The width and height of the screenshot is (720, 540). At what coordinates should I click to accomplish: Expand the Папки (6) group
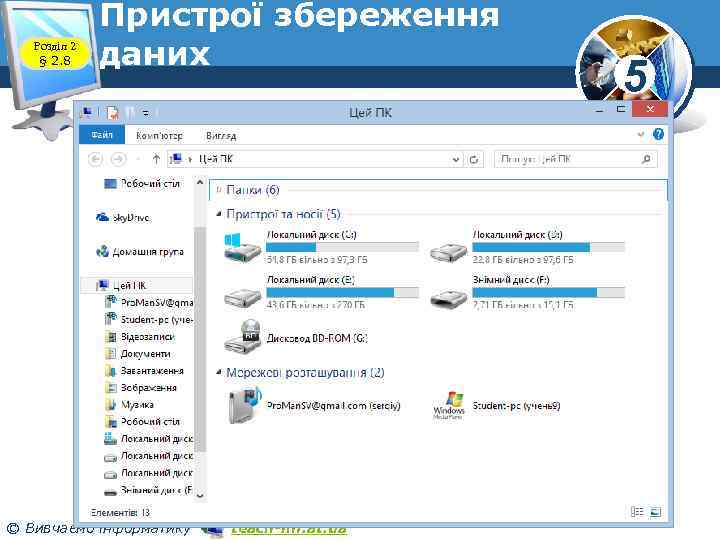pos(219,189)
